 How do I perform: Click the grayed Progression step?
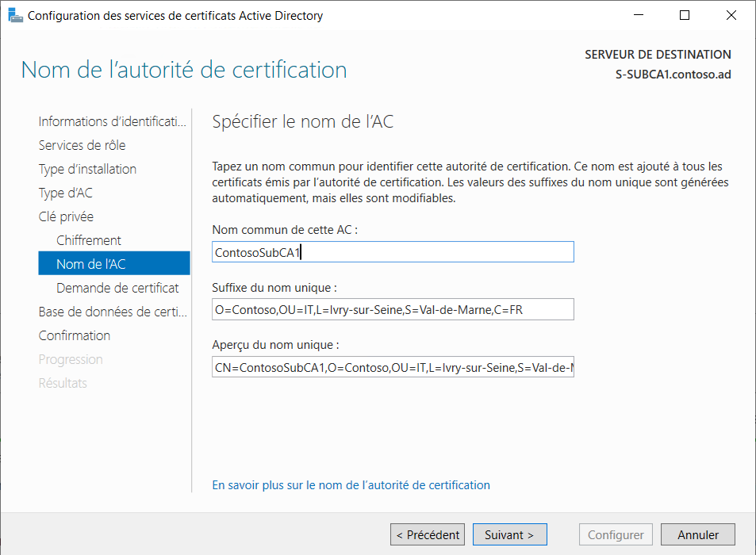[71, 359]
